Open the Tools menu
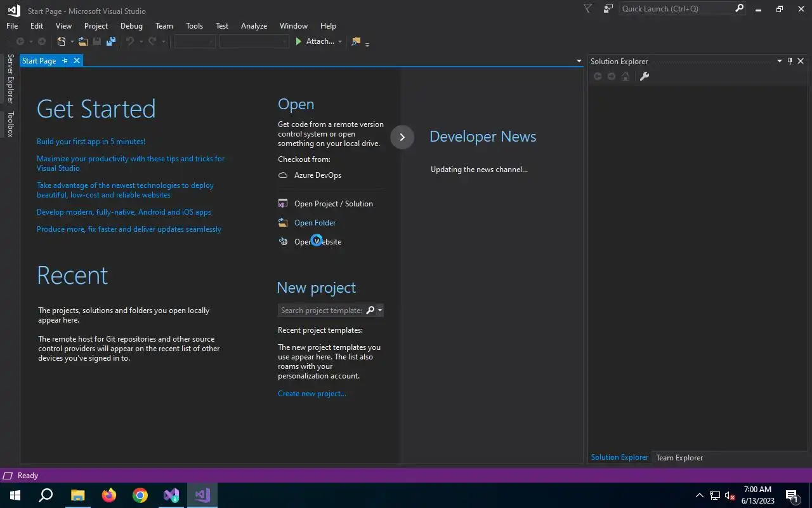 pos(194,26)
